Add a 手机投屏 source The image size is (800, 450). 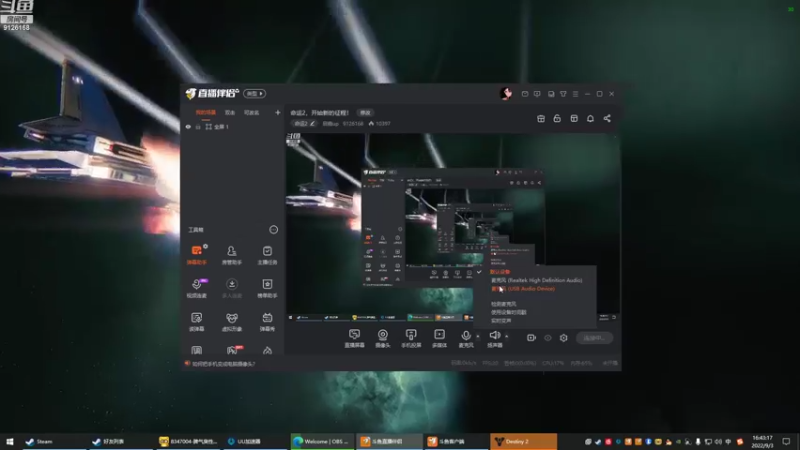tap(411, 338)
